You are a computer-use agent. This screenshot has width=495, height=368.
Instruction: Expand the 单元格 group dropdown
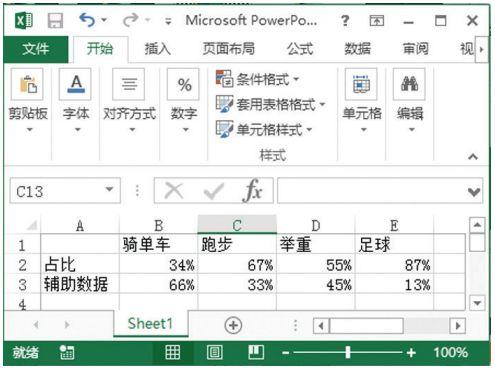[363, 130]
